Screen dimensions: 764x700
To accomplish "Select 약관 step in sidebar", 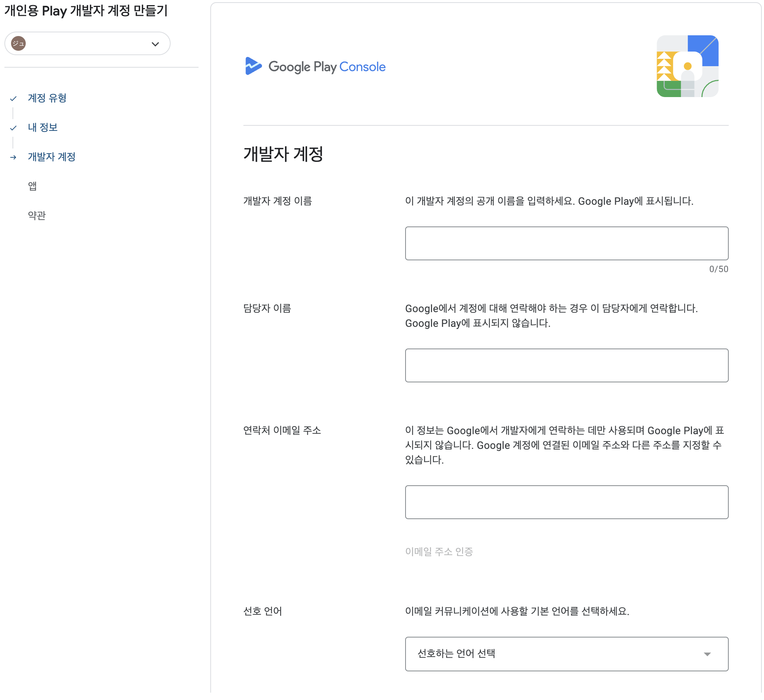I will pyautogui.click(x=37, y=215).
